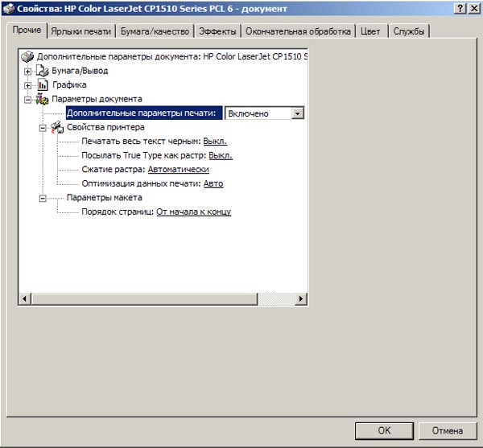Viewport: 483px width, 448px height.
Task: Click the Бумага/Вывод paper icon
Action: 42,71
